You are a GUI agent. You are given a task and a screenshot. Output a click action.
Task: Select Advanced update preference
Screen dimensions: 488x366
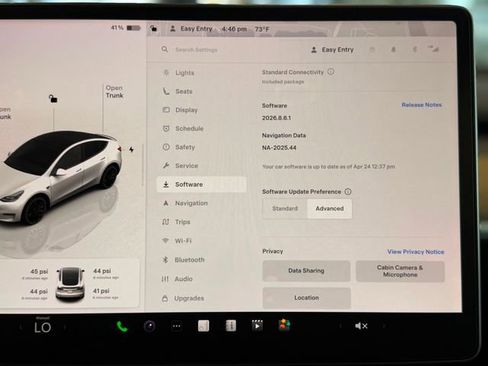329,209
